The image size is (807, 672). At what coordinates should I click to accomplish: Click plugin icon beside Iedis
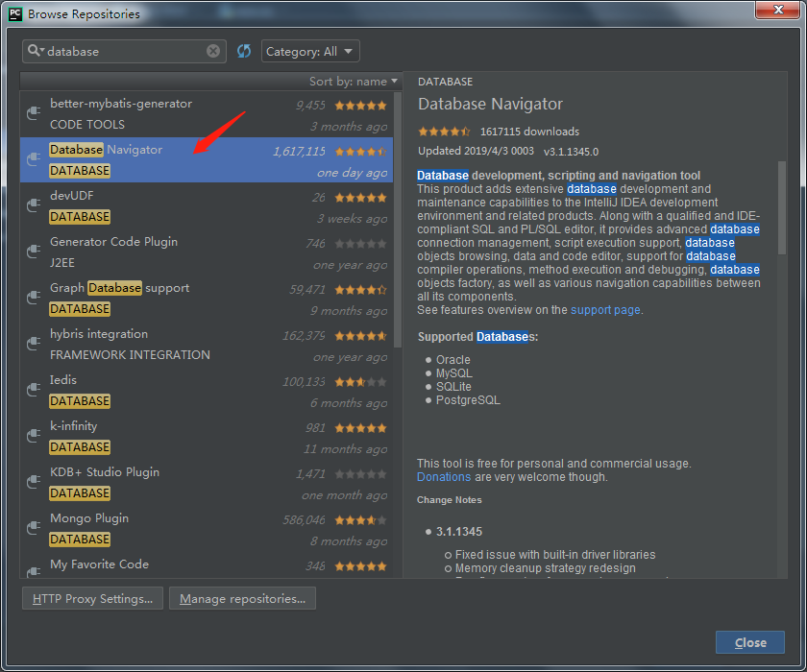click(34, 390)
